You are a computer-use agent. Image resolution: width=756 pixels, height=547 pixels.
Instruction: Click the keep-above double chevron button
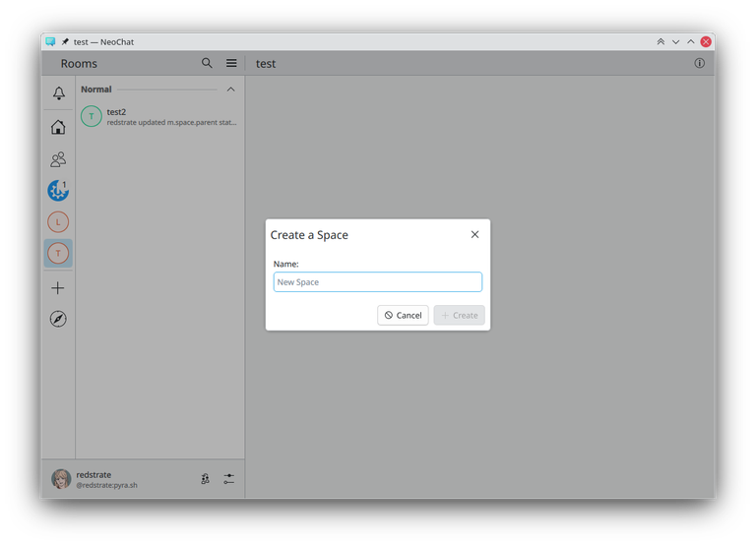click(x=661, y=42)
